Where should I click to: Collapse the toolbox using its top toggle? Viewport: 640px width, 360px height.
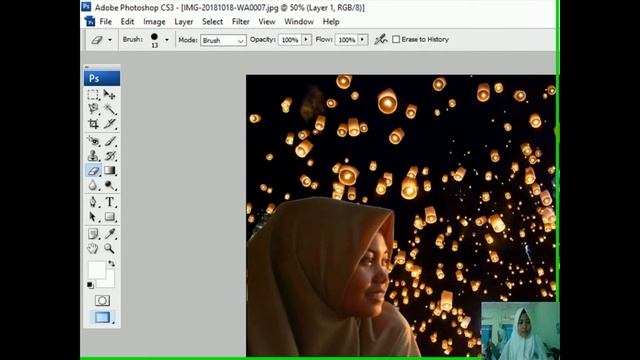pyautogui.click(x=87, y=67)
